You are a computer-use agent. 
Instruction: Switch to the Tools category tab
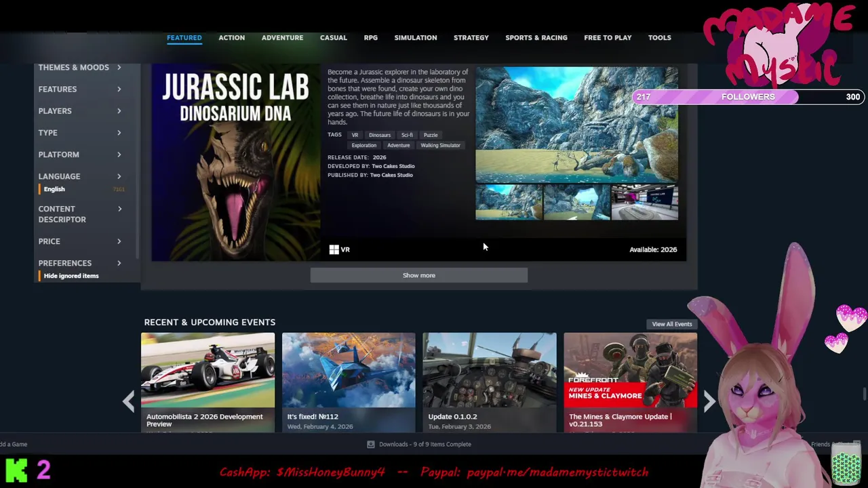click(659, 38)
